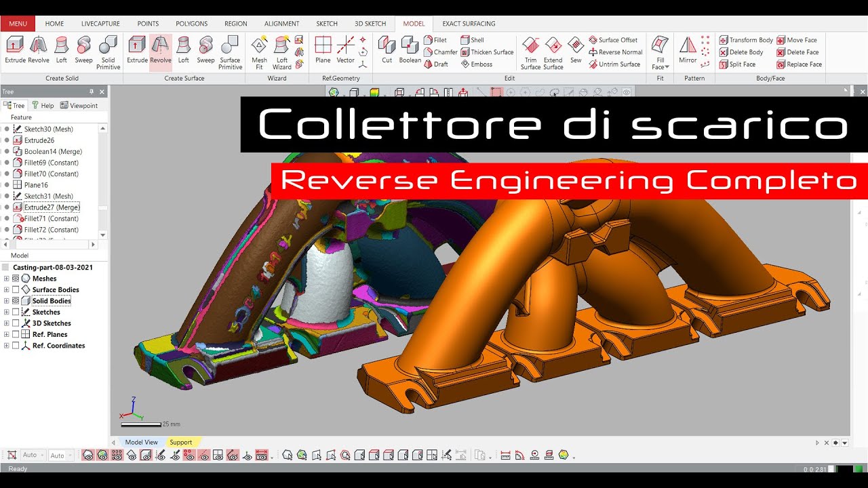Select the Sew tool
This screenshot has width=868, height=488.
[x=576, y=51]
